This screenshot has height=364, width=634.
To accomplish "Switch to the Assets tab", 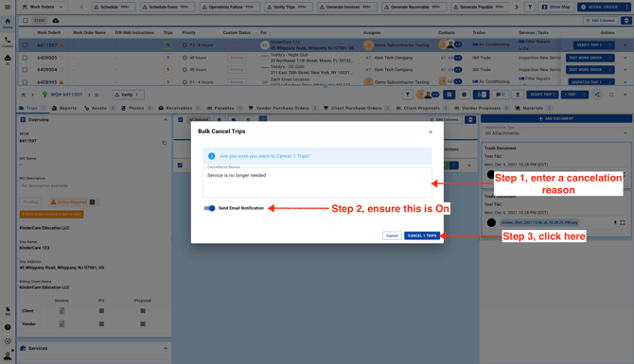I will click(99, 109).
